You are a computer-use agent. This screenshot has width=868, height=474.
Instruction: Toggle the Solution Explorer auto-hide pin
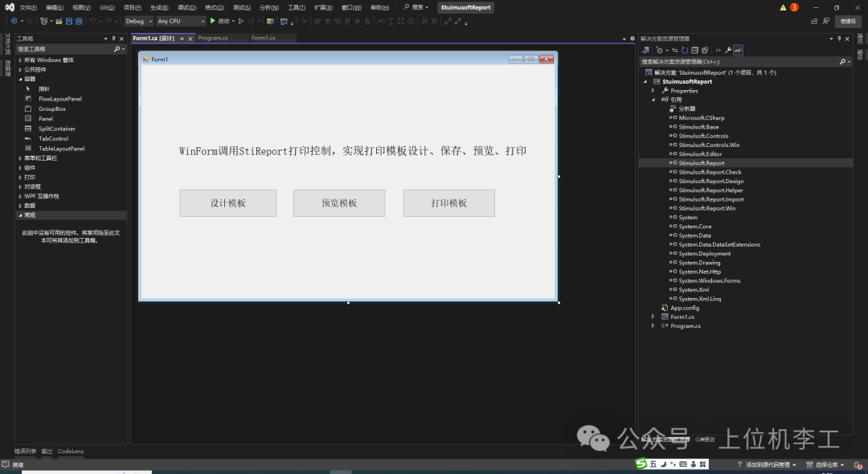coord(839,39)
